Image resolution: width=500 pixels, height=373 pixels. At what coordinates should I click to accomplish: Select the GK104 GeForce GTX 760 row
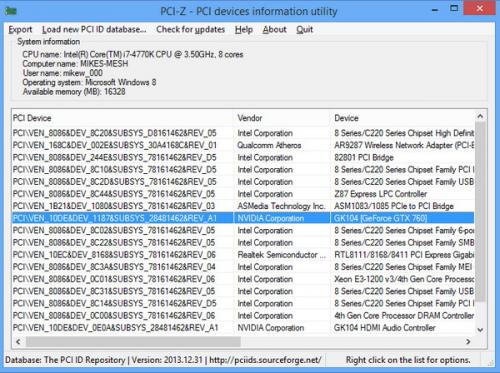243,218
